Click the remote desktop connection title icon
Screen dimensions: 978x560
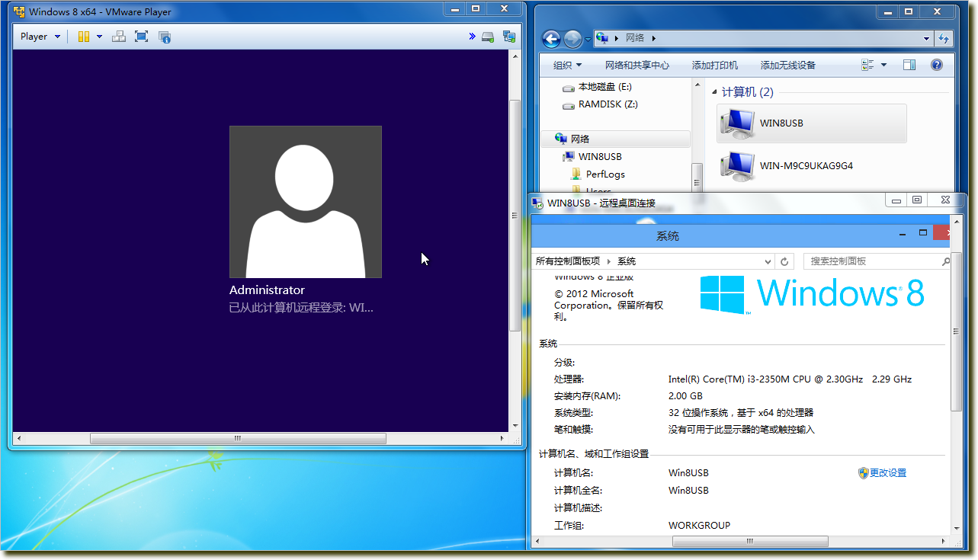point(539,203)
